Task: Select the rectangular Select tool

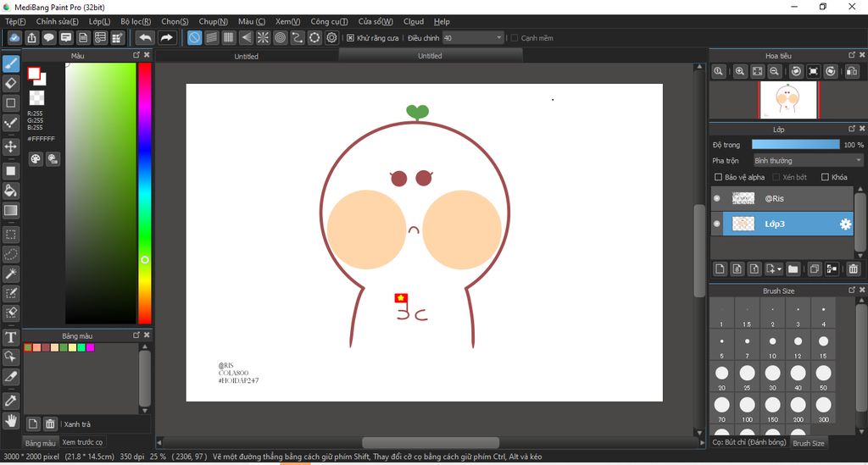Action: 10,235
